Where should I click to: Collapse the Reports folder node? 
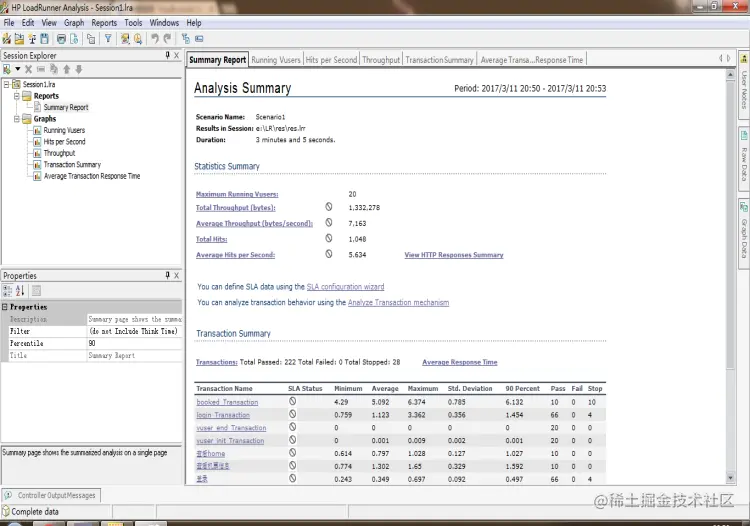click(17, 96)
